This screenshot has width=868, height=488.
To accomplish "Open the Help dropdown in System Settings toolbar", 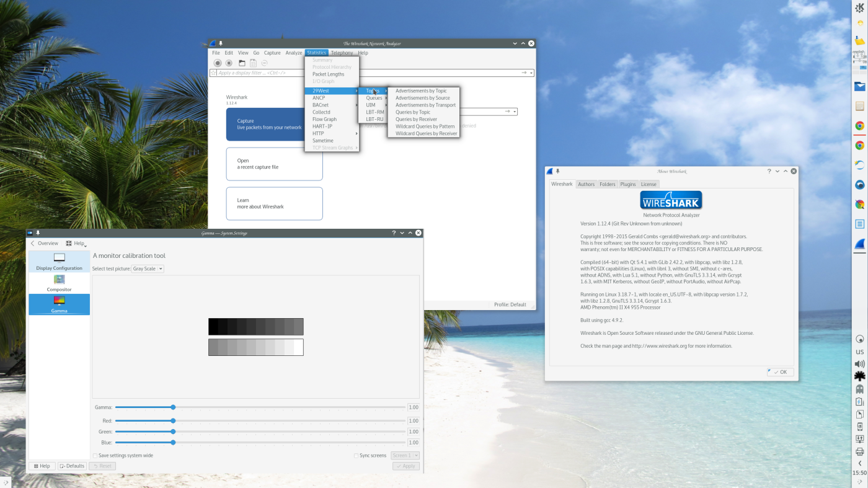I will pyautogui.click(x=76, y=244).
